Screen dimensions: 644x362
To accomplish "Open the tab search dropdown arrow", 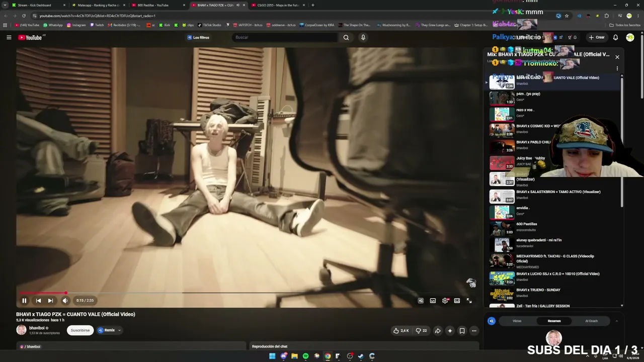I will pos(5,5).
